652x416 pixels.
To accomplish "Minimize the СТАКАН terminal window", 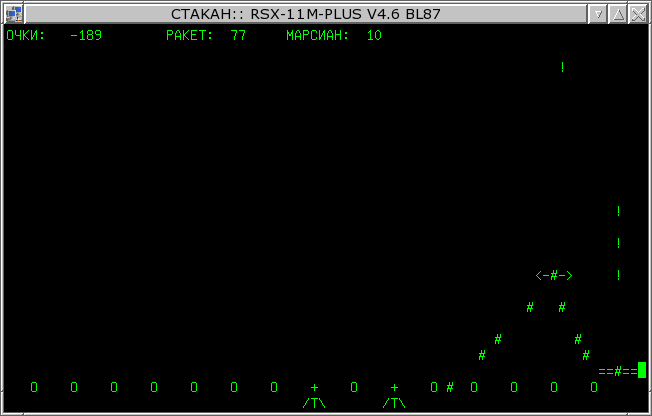I will pyautogui.click(x=598, y=15).
